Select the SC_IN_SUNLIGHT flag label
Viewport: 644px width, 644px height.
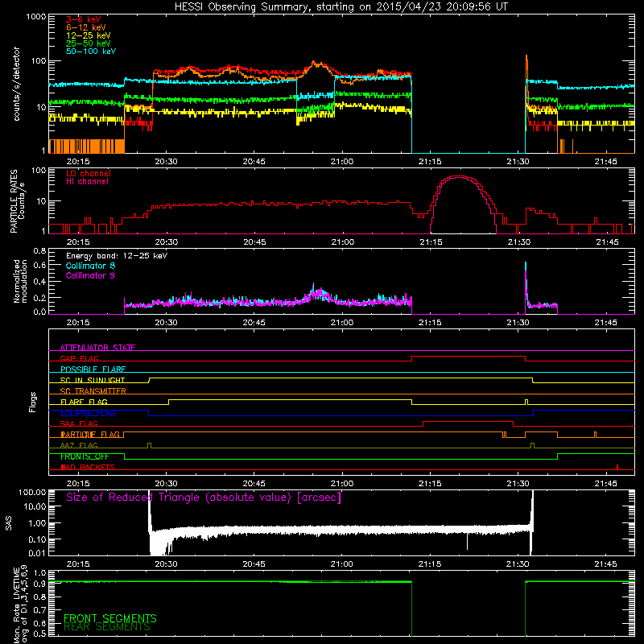(93, 380)
